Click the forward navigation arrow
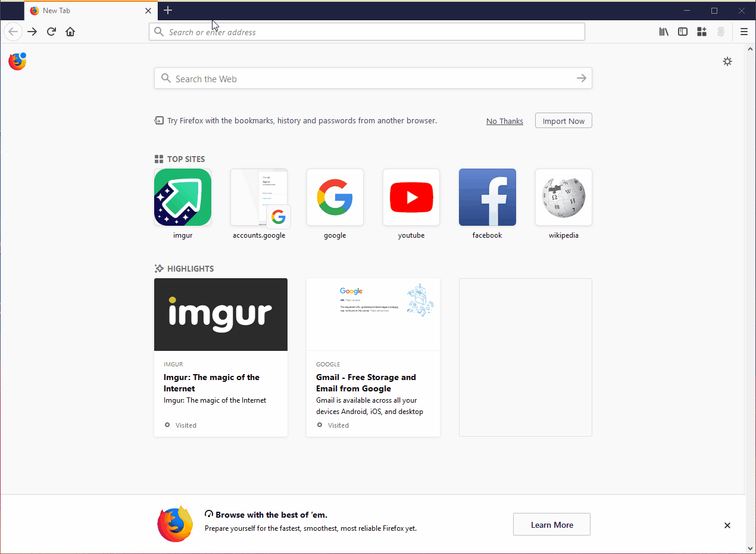This screenshot has width=756, height=554. [x=32, y=32]
